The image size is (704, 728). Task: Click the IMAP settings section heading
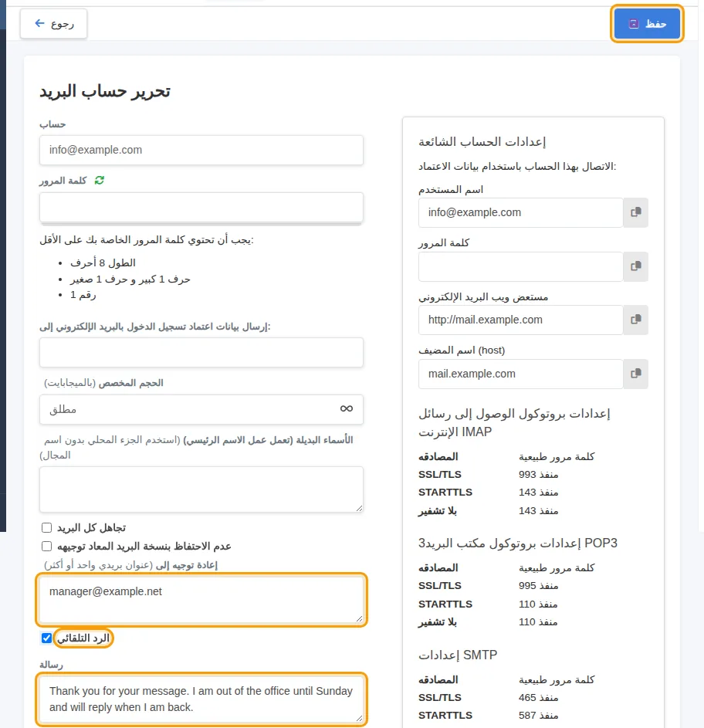coord(514,422)
